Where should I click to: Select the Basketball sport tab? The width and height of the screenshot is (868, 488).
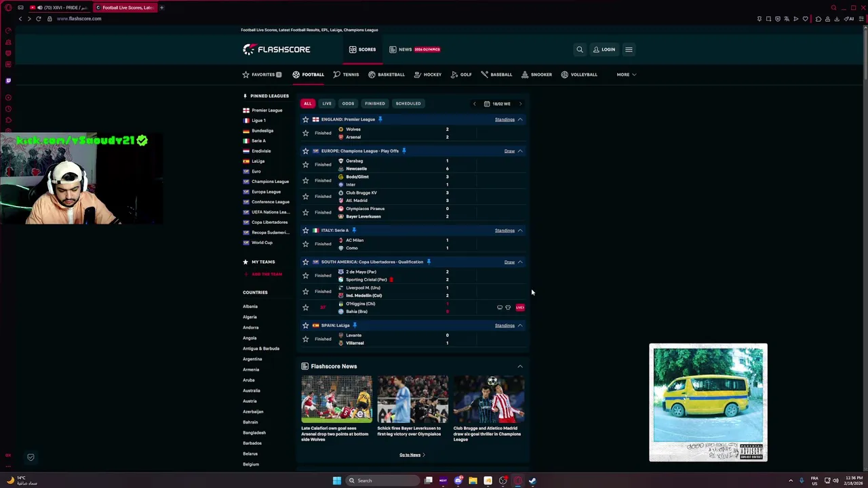pos(387,75)
